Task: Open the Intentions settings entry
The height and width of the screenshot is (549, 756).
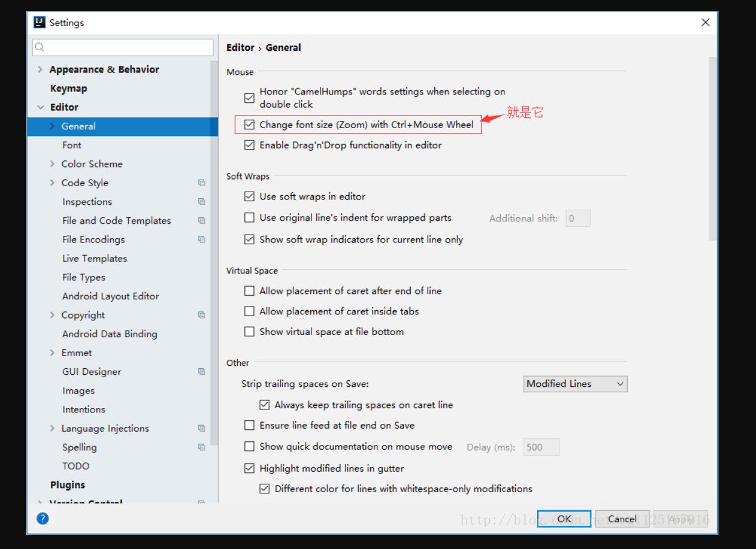Action: 83,409
